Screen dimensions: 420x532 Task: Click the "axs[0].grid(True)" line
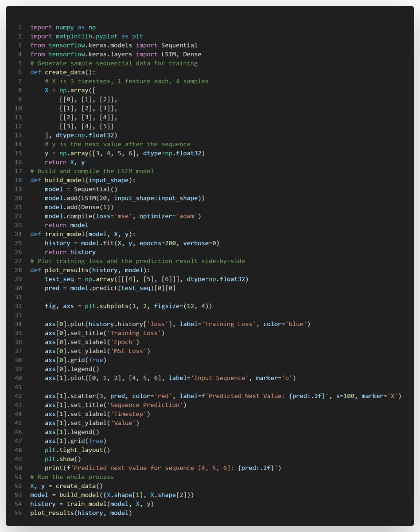coord(75,360)
